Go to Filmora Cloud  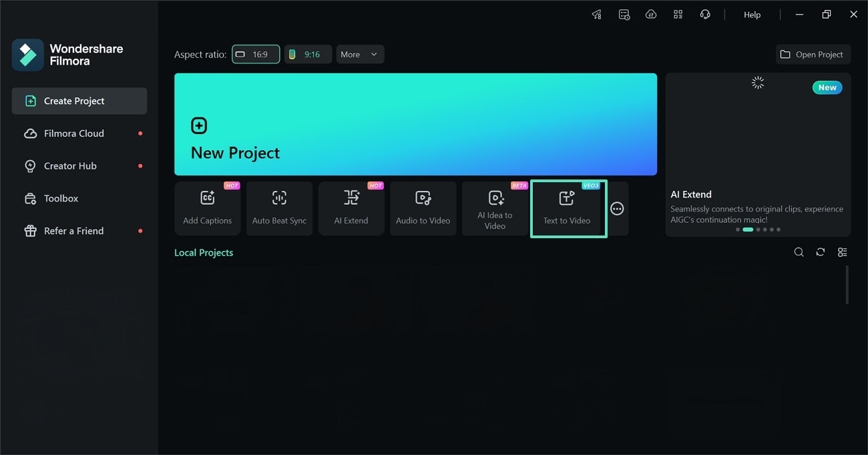[79, 133]
